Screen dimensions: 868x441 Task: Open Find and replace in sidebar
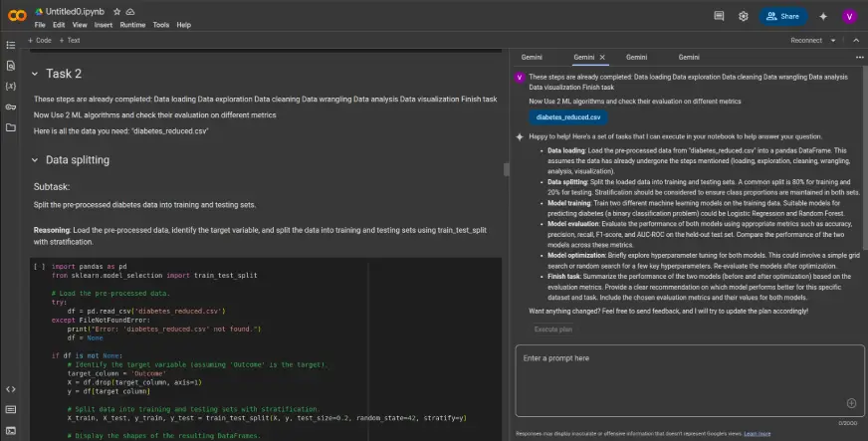point(11,66)
